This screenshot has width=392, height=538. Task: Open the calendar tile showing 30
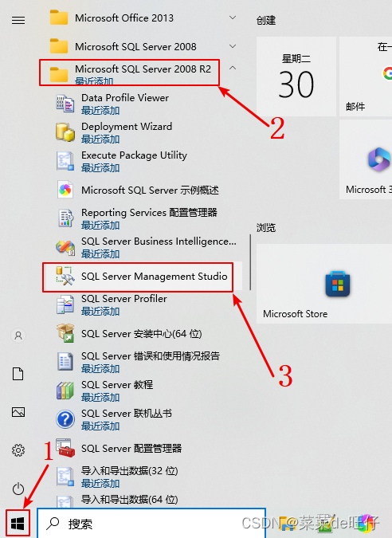pyautogui.click(x=296, y=77)
